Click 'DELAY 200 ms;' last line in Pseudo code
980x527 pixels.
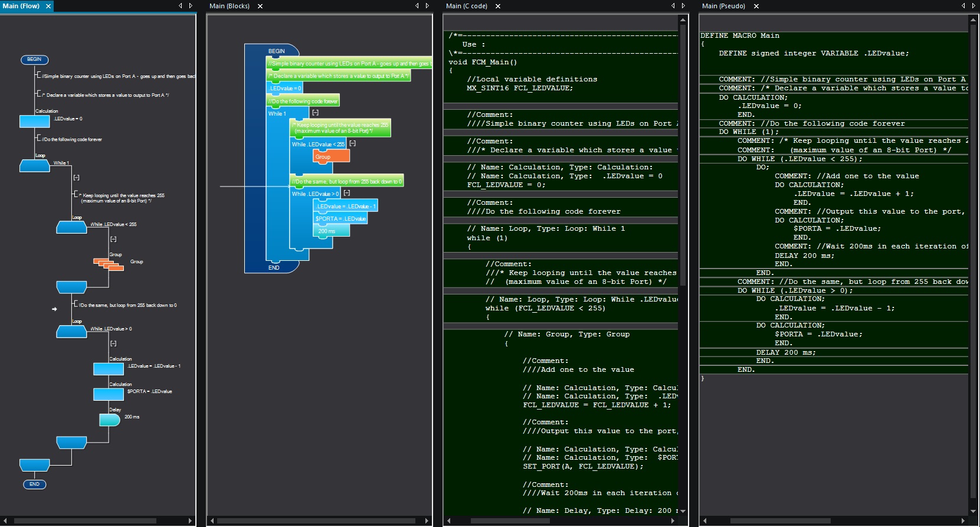coord(786,352)
